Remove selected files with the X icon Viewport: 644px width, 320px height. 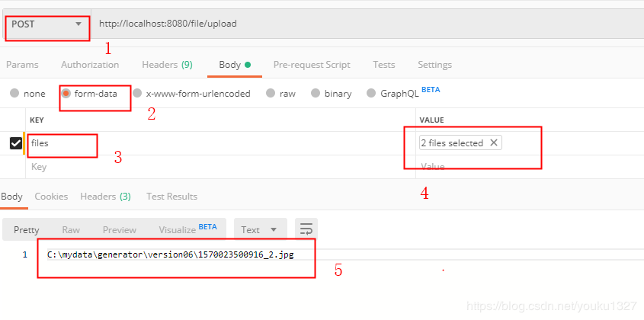tap(493, 142)
